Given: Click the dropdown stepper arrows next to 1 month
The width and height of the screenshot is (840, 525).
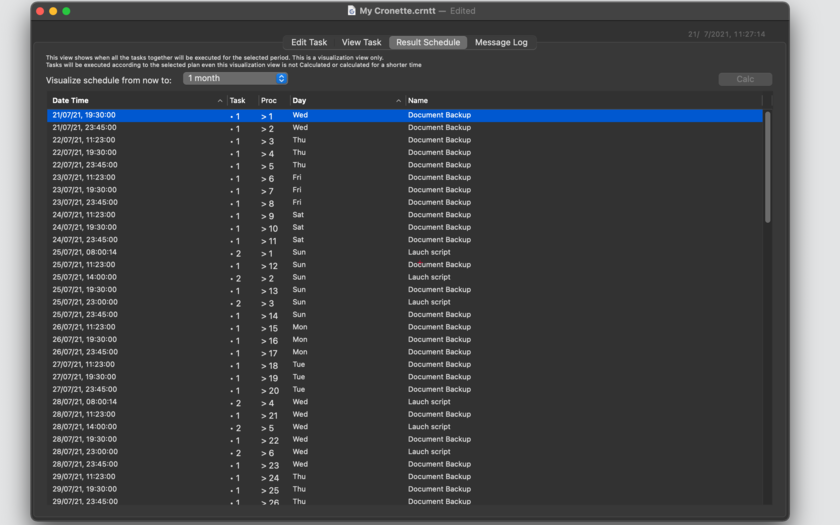Looking at the screenshot, I should 281,78.
